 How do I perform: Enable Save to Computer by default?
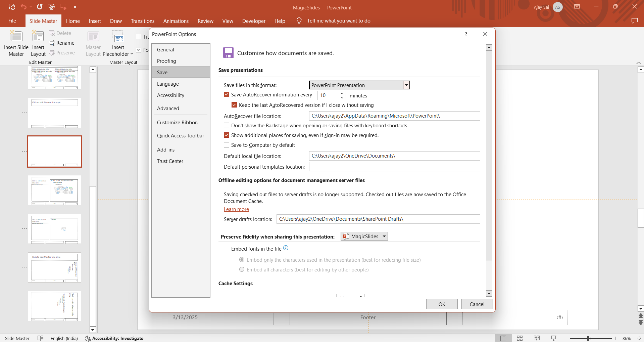coord(227,145)
